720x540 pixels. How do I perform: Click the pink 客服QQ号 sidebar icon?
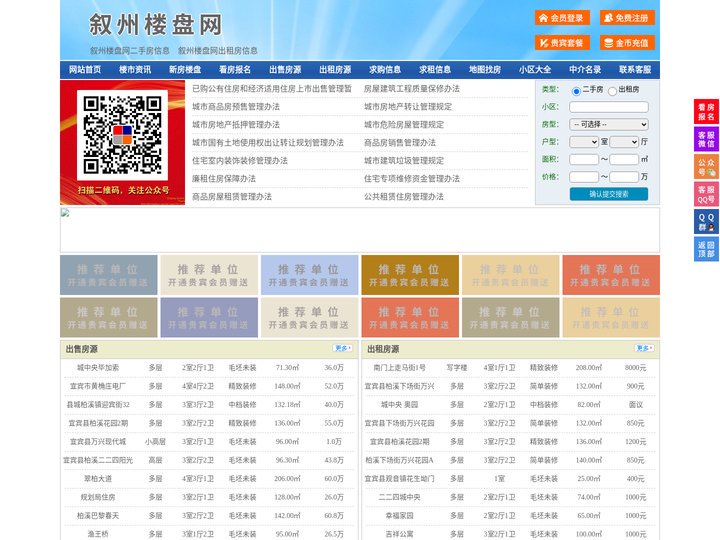click(x=706, y=194)
